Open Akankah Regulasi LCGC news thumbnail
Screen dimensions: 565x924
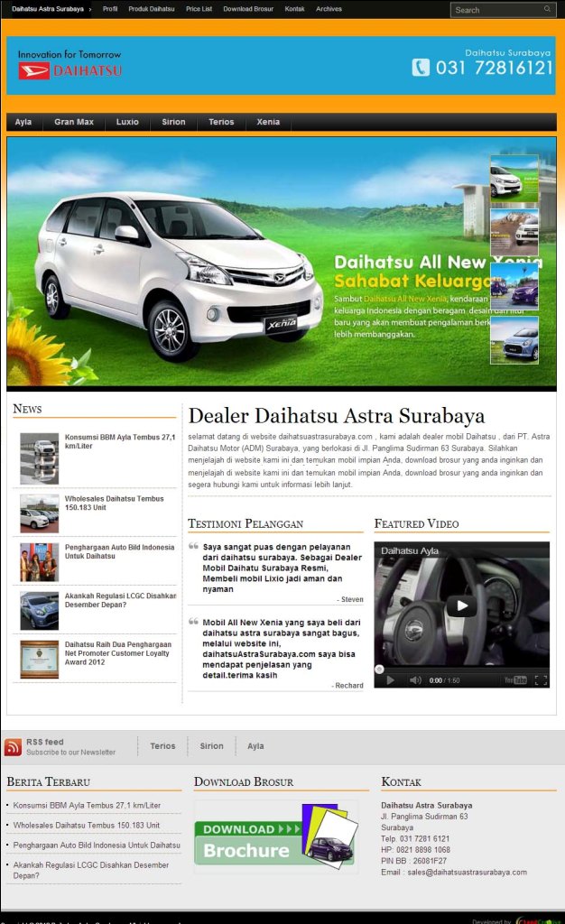coord(40,611)
